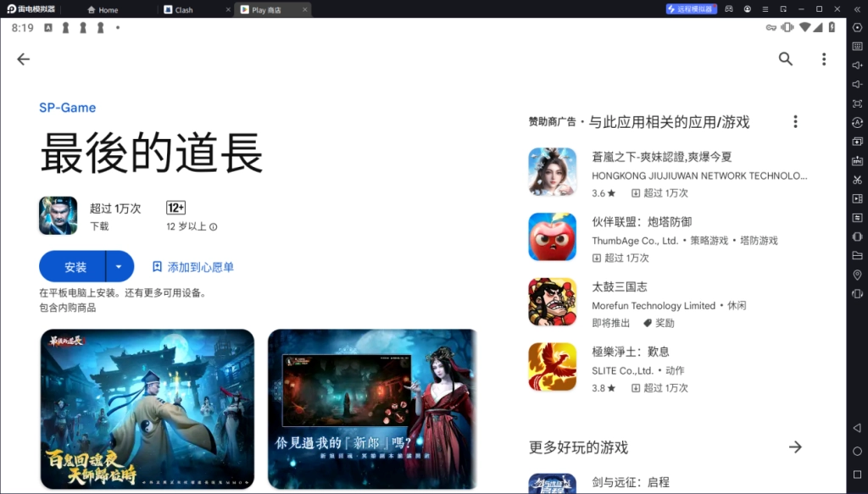
Task: Click the 太鼓三国志 app icon thumbnail
Action: point(553,302)
